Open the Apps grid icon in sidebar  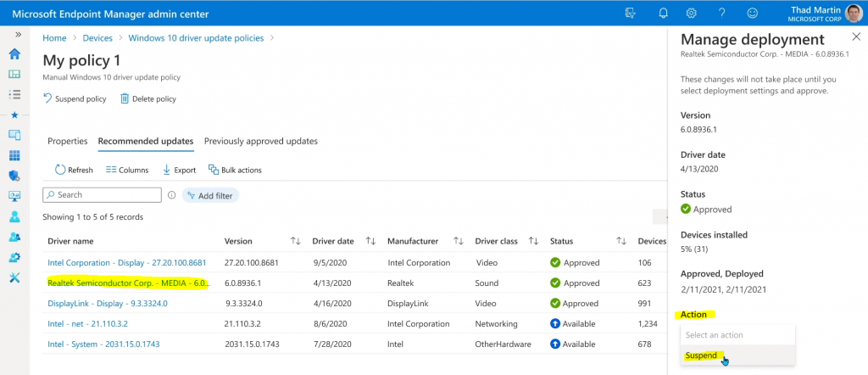15,155
